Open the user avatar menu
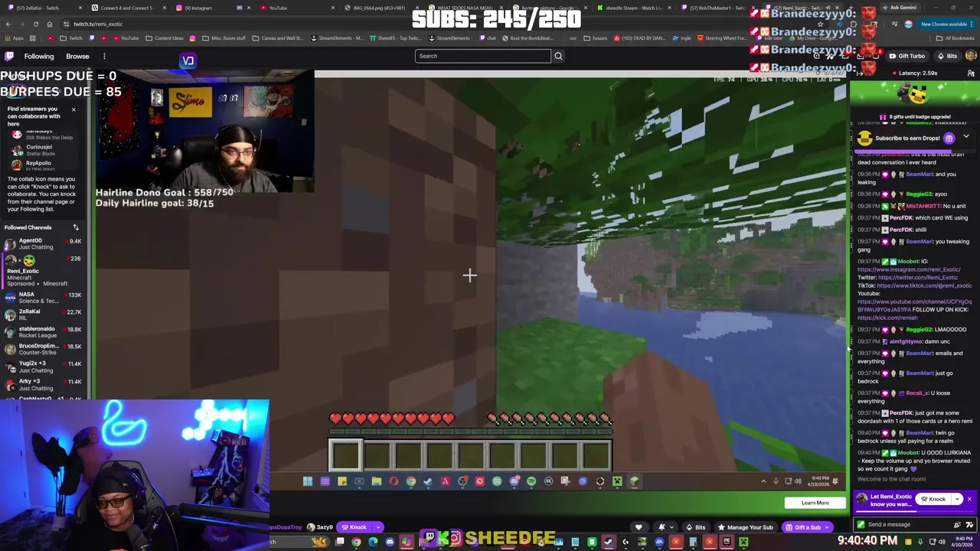The image size is (980, 551). tap(972, 56)
